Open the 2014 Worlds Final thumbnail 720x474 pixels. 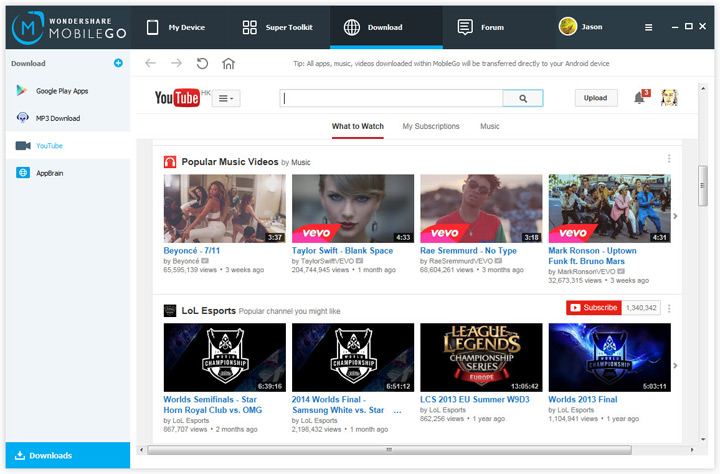click(353, 357)
